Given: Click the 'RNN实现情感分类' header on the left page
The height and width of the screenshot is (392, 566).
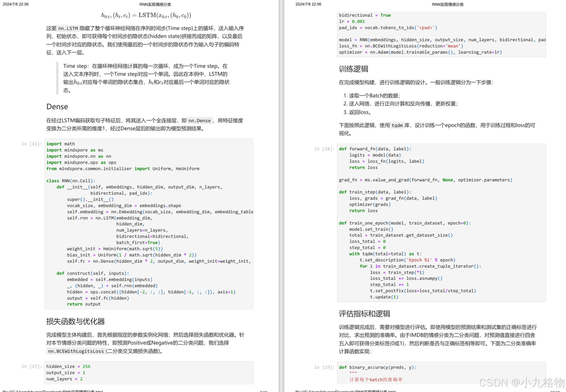Looking at the screenshot, I should point(155,4).
